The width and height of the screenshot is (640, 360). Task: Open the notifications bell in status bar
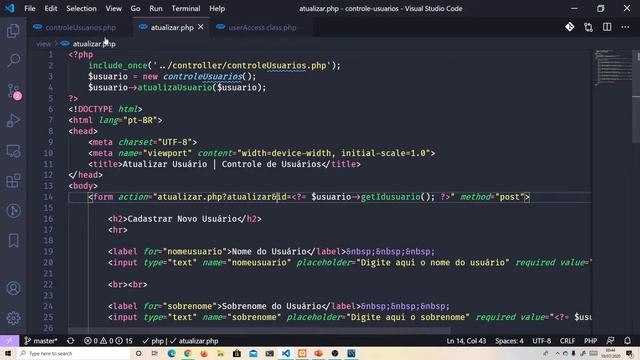click(x=627, y=340)
